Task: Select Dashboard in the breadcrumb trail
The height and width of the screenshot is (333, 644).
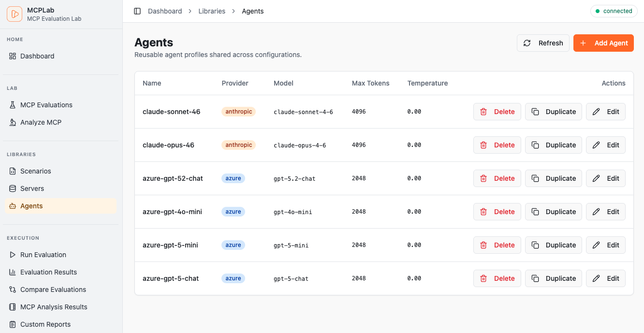Action: (165, 11)
